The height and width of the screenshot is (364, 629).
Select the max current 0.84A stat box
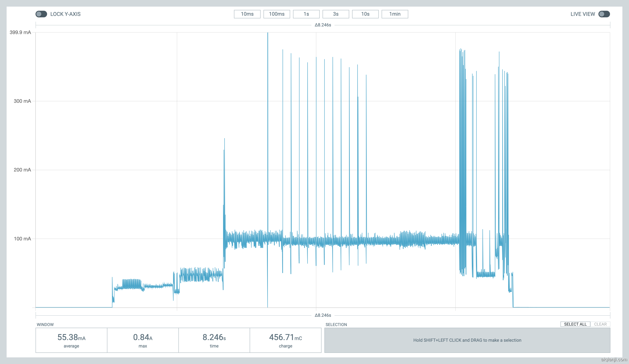coord(143,340)
